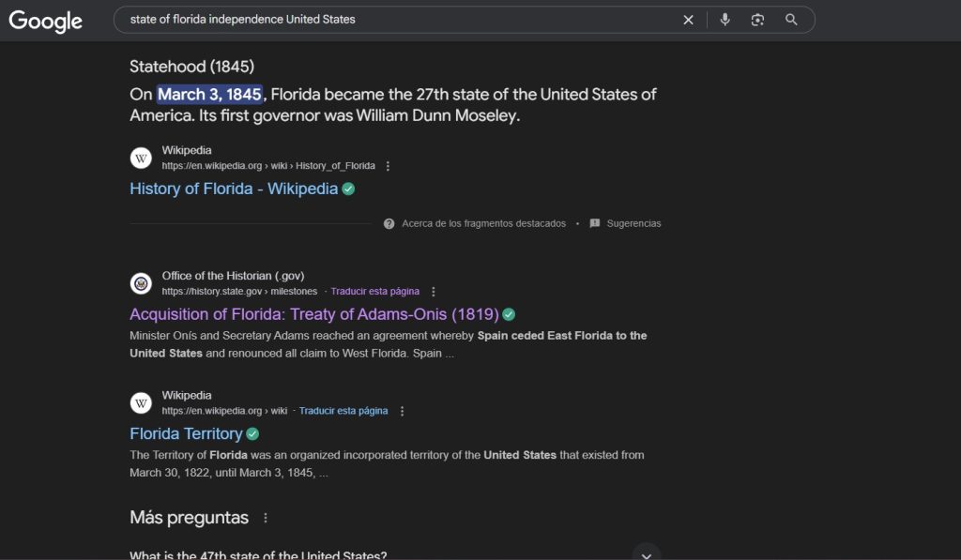The image size is (961, 560).
Task: Click Wikipedia favicon of History of Florida result
Action: pyautogui.click(x=141, y=159)
